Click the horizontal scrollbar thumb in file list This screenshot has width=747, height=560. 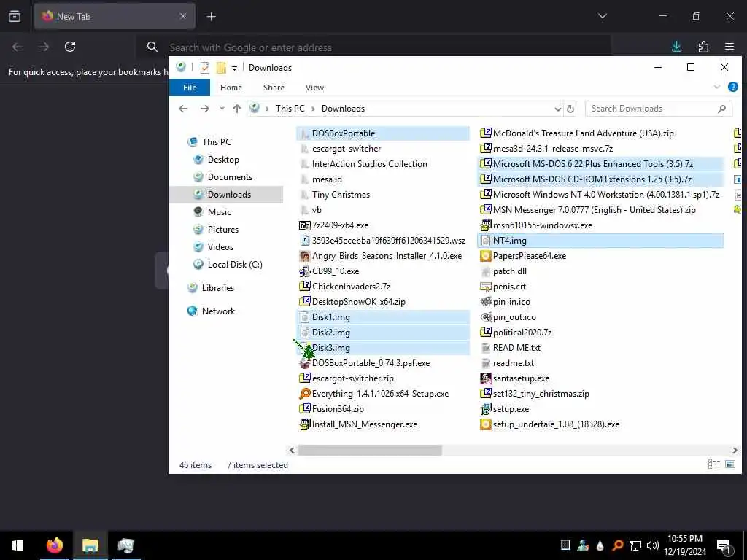370,450
